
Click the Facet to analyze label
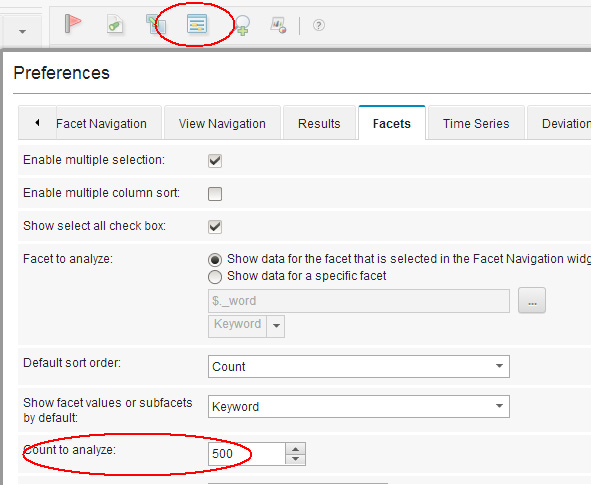click(68, 259)
